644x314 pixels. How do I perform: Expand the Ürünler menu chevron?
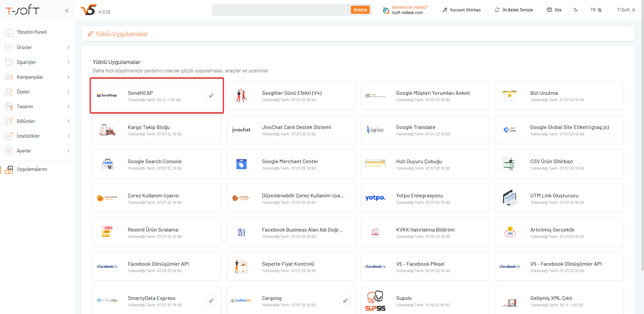pos(68,48)
